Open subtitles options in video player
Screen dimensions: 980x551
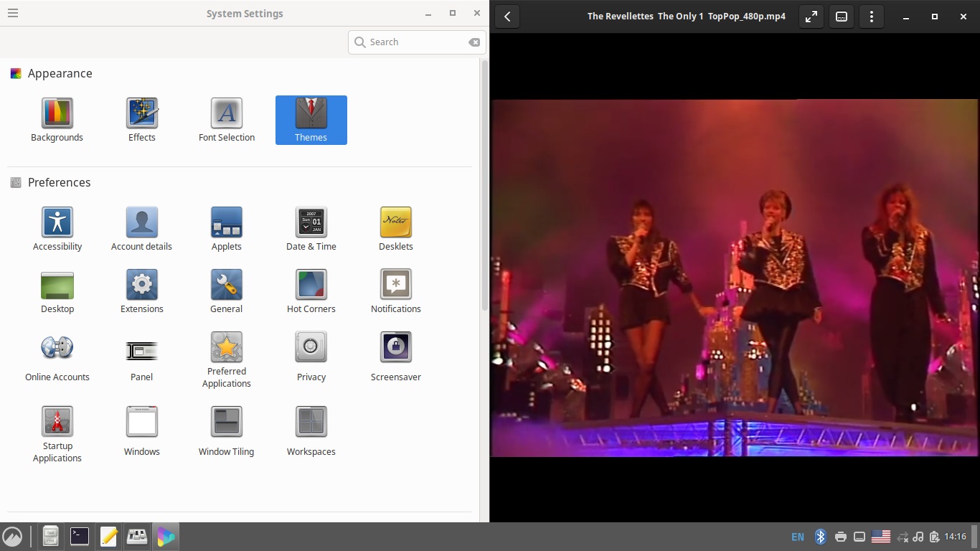pos(842,17)
